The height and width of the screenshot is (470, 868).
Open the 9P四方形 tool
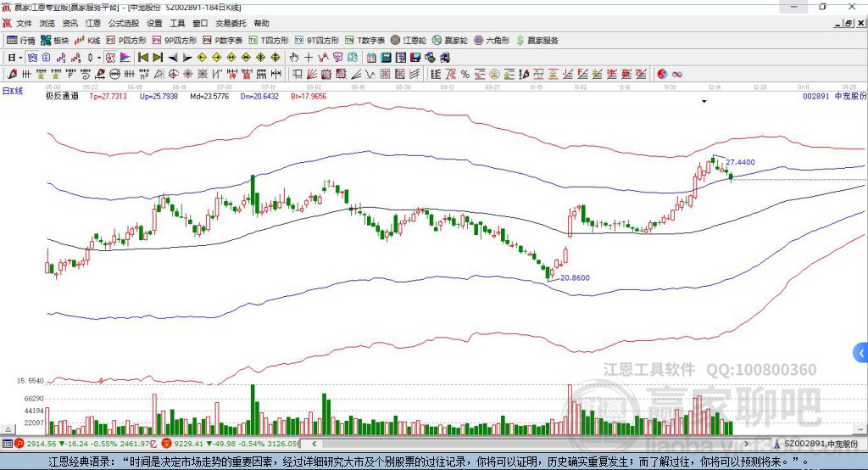coord(175,41)
